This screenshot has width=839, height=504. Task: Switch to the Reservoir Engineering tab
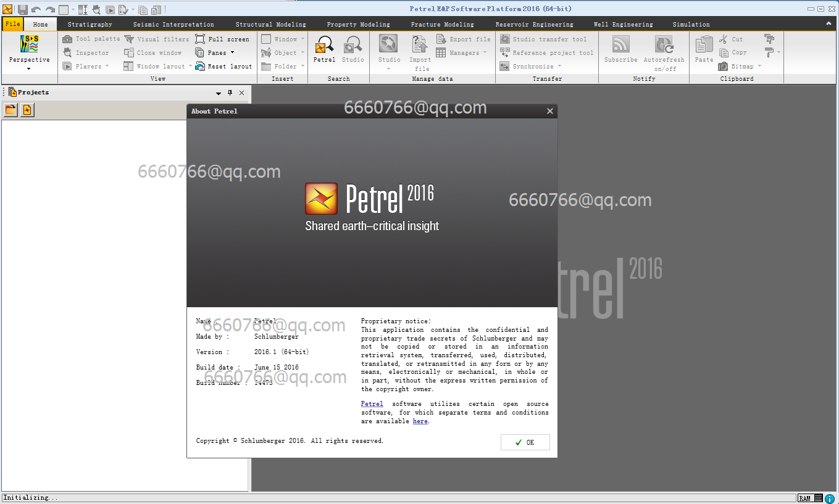pyautogui.click(x=535, y=25)
